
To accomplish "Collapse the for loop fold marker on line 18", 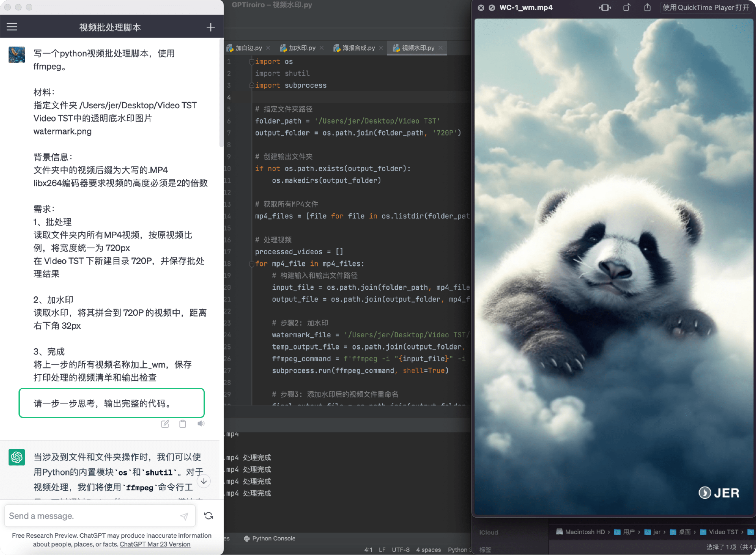I will click(252, 264).
